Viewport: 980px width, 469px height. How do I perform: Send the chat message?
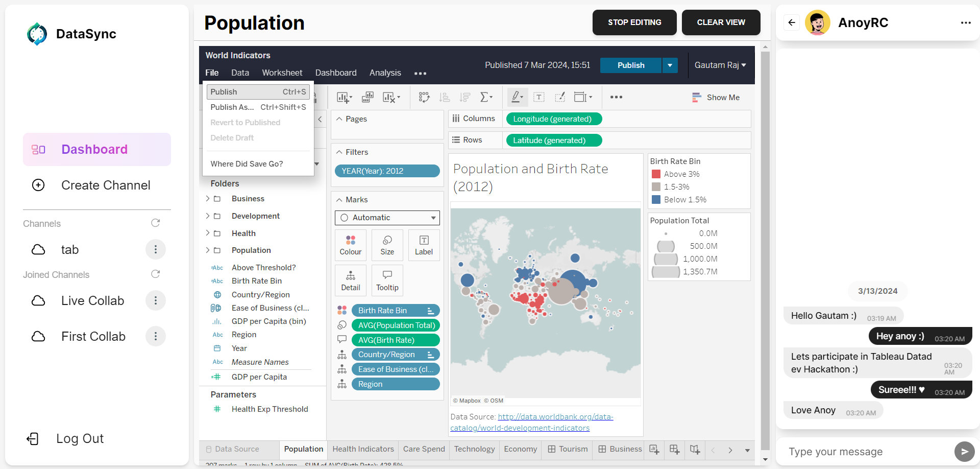[x=964, y=452]
